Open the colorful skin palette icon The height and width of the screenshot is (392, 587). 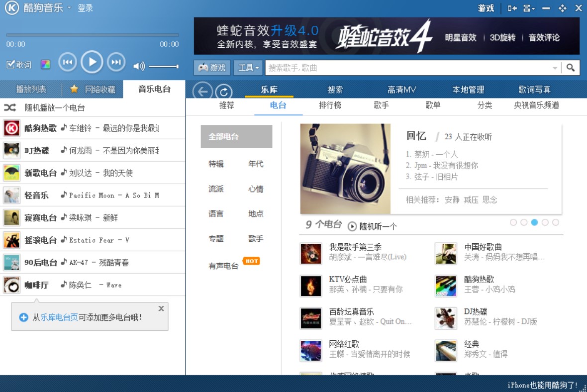point(45,64)
